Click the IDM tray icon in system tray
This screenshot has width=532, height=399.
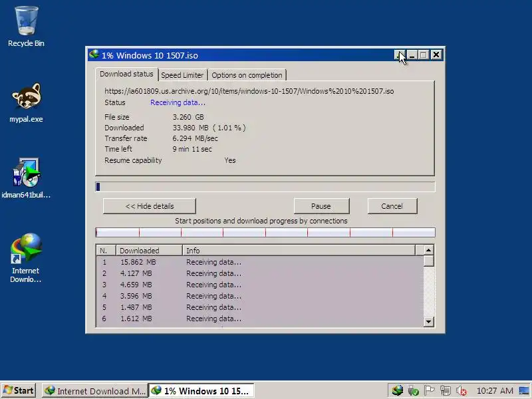tap(397, 390)
